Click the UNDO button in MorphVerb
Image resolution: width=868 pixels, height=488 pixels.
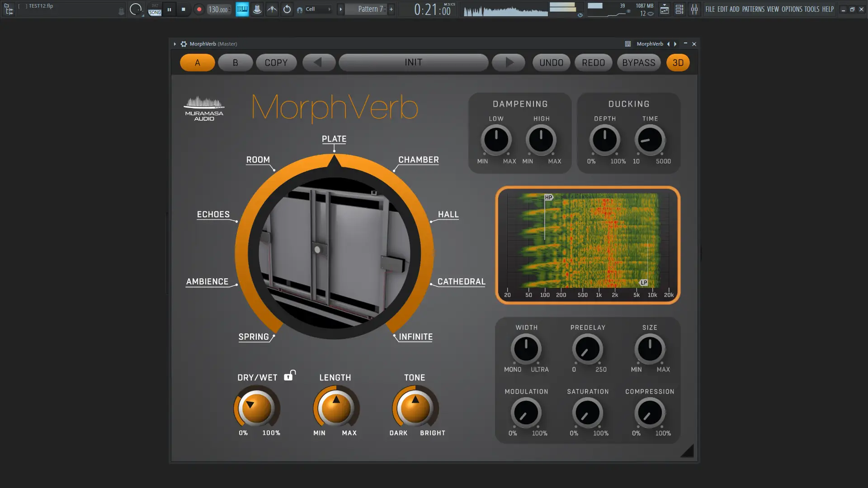click(x=551, y=62)
